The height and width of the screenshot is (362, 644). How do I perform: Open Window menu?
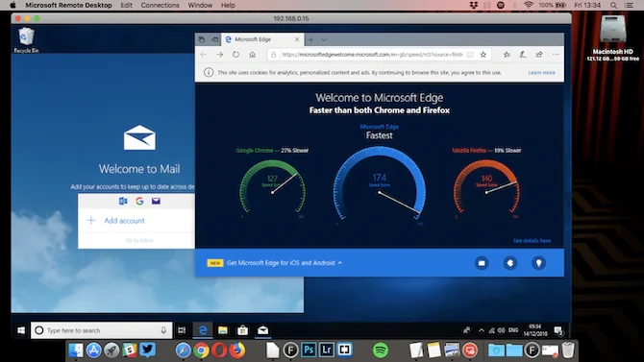(x=200, y=6)
